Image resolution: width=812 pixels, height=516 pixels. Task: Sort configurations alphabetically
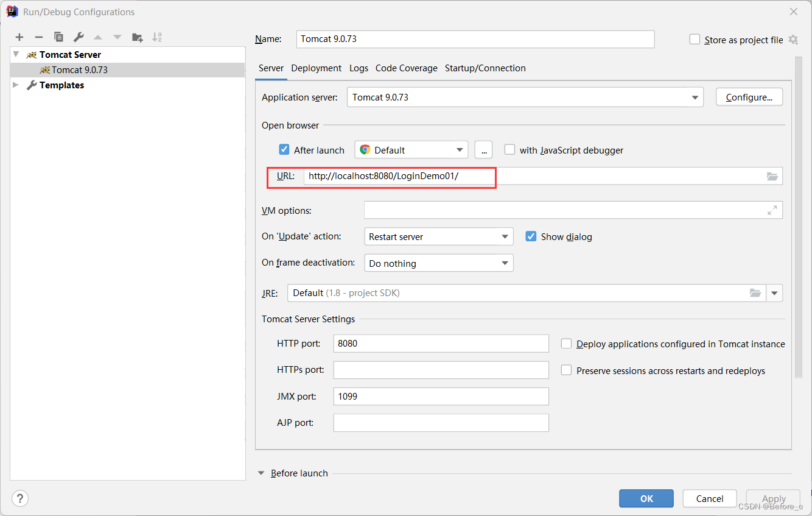[157, 37]
